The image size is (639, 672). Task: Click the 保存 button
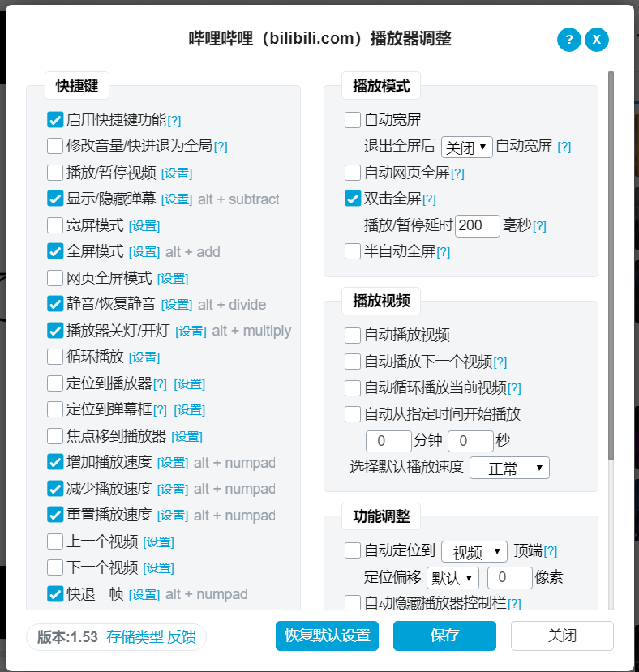coord(444,636)
